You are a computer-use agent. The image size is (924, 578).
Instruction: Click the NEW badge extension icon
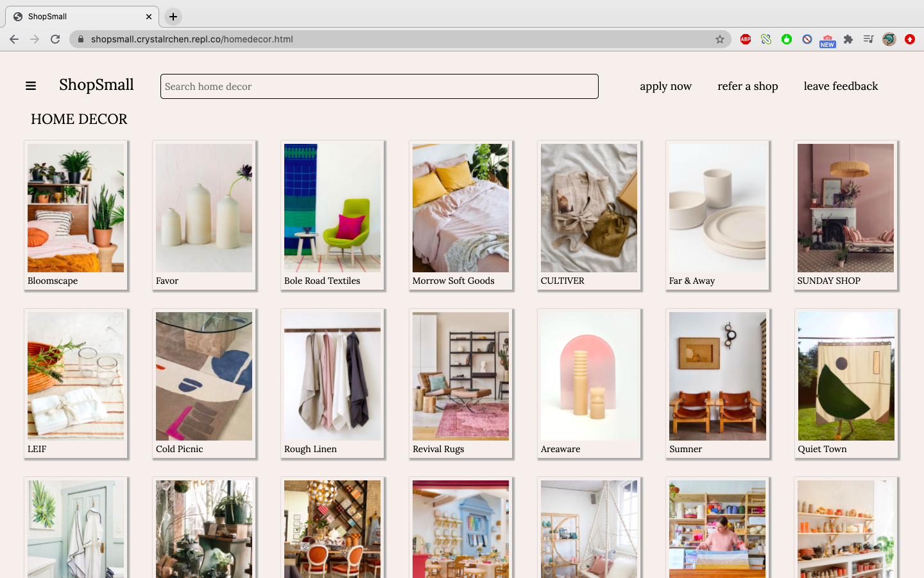(x=828, y=41)
